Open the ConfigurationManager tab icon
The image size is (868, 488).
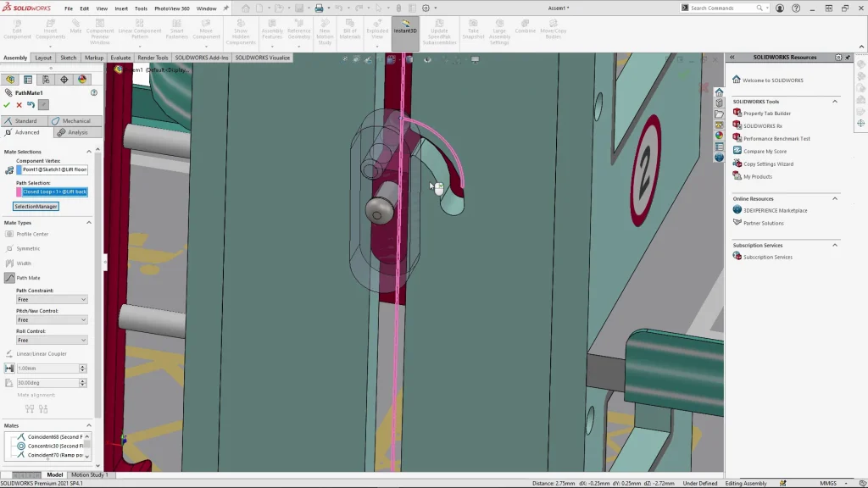pos(46,80)
